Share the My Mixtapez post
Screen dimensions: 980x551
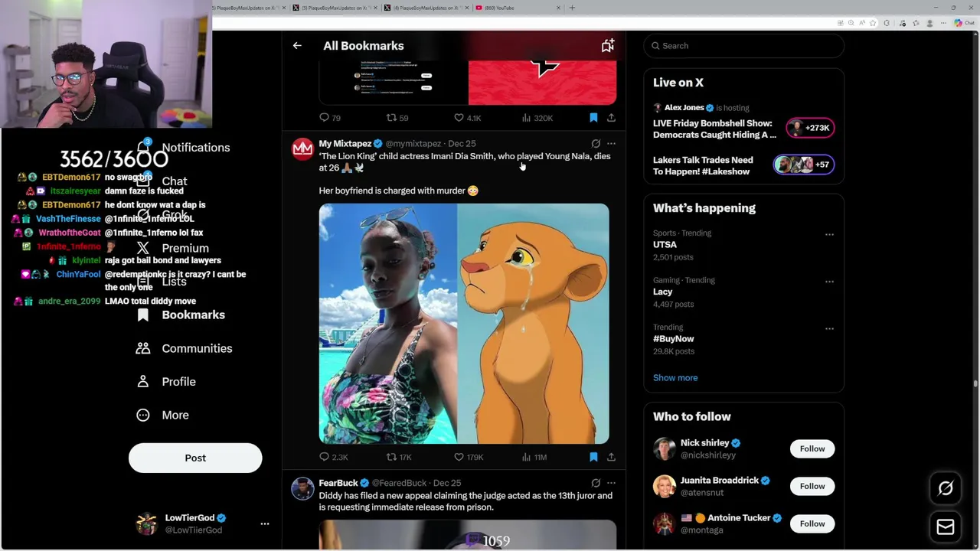(x=611, y=457)
